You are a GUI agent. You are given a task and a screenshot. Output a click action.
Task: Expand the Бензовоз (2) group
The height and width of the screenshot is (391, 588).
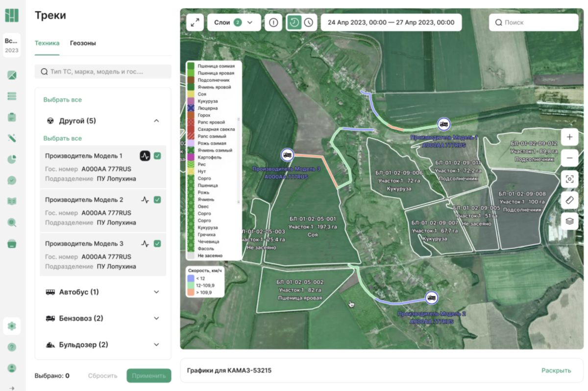click(156, 318)
